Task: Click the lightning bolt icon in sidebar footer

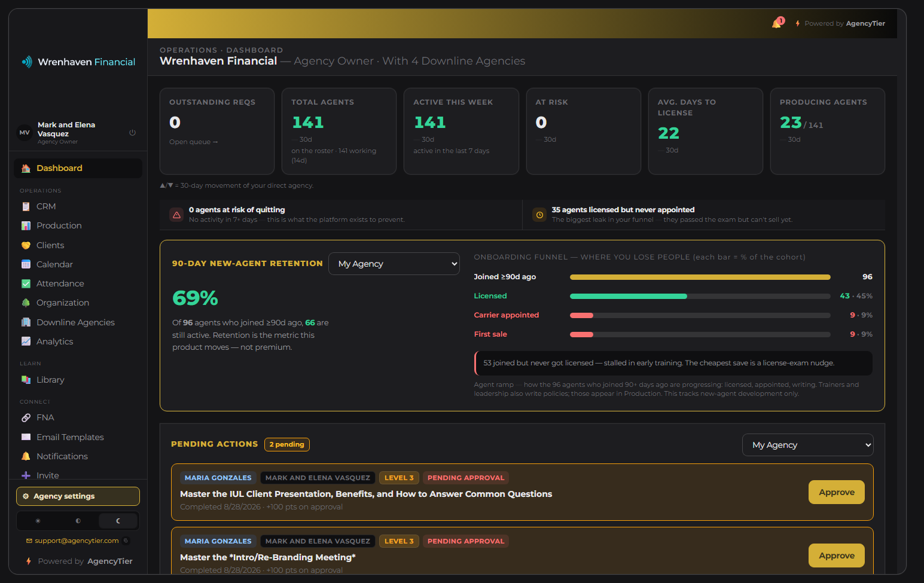Action: tap(28, 561)
